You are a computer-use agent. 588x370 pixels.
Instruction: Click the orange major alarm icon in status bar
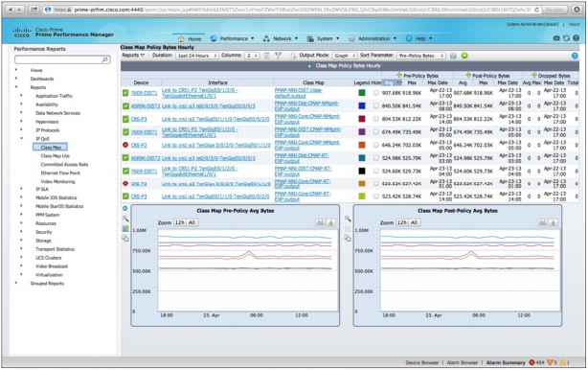coord(550,362)
